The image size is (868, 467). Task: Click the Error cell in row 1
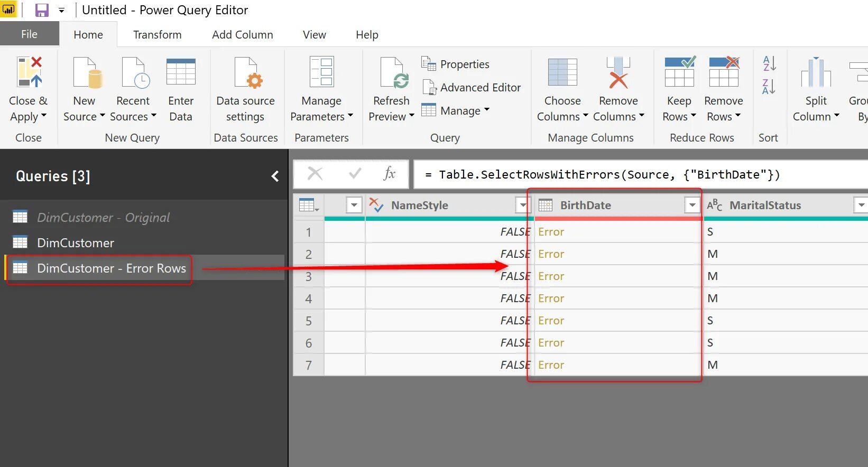tap(618, 232)
